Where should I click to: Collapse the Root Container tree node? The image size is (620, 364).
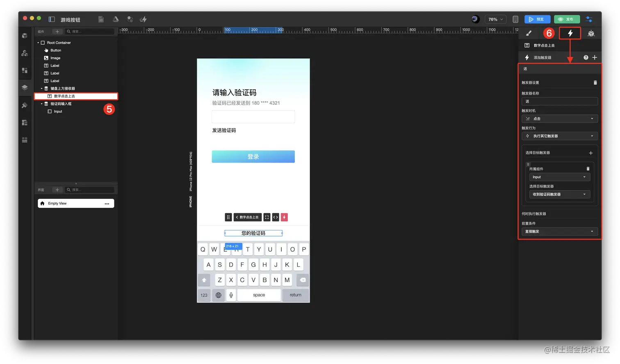pyautogui.click(x=38, y=43)
